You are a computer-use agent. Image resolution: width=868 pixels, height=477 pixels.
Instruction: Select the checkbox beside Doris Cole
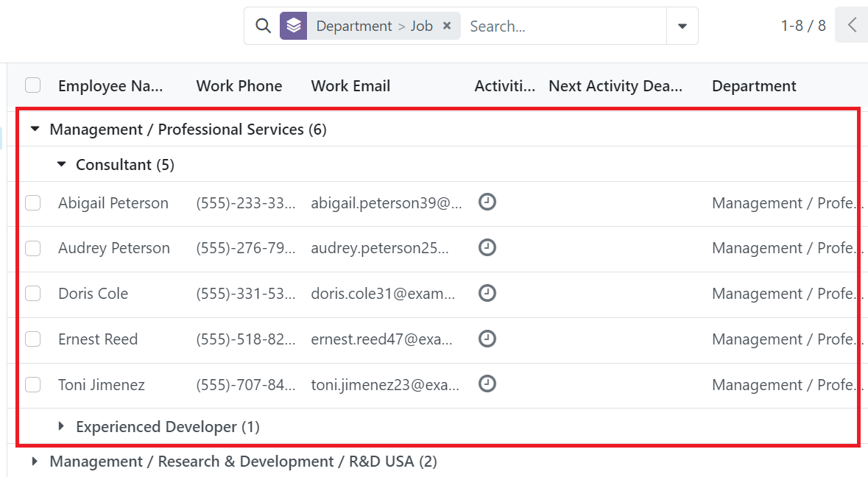pos(33,294)
